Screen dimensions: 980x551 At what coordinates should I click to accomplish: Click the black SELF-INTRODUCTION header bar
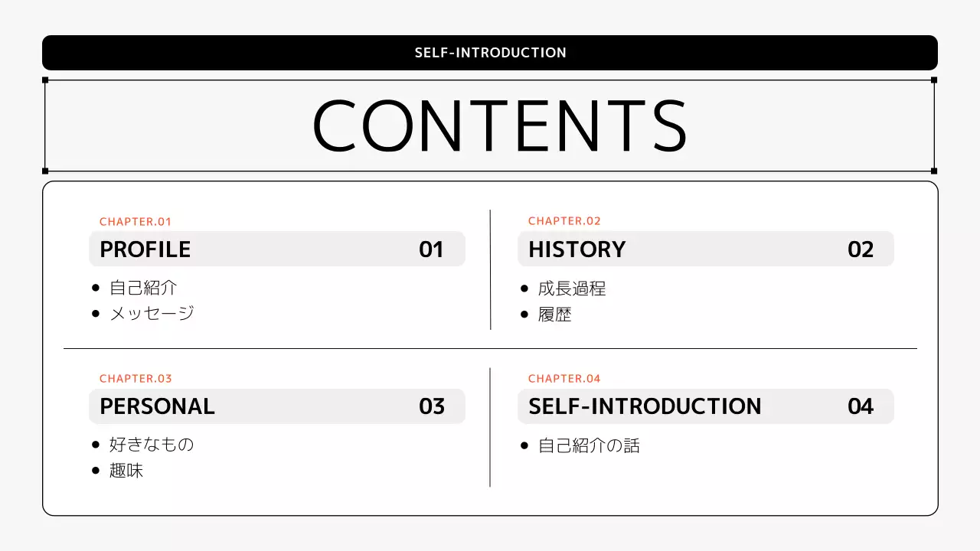(x=490, y=53)
